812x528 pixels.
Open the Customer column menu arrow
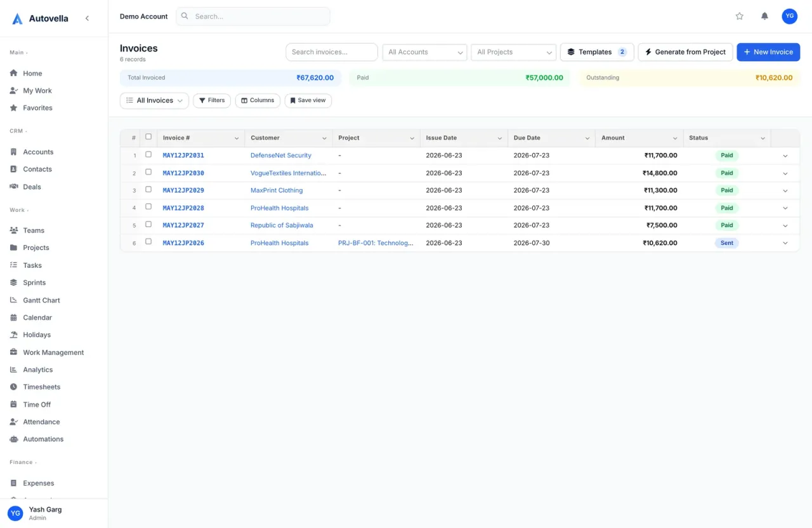click(x=324, y=138)
